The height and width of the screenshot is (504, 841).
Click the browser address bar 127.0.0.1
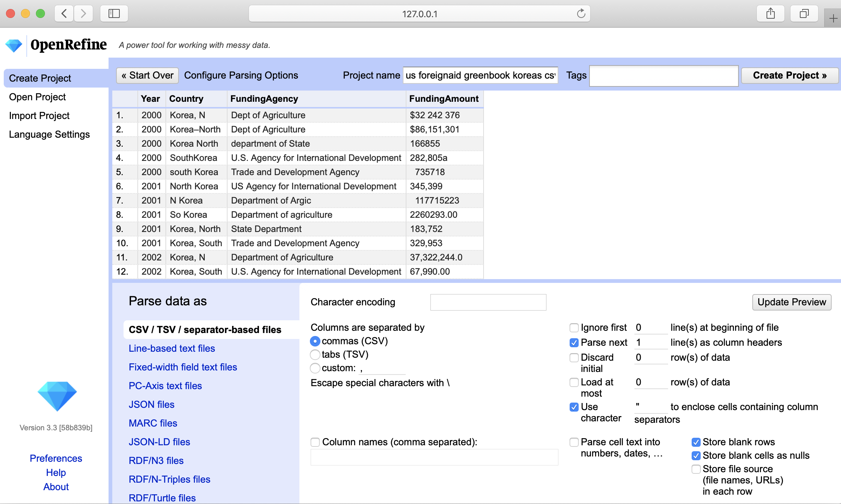[x=419, y=14]
